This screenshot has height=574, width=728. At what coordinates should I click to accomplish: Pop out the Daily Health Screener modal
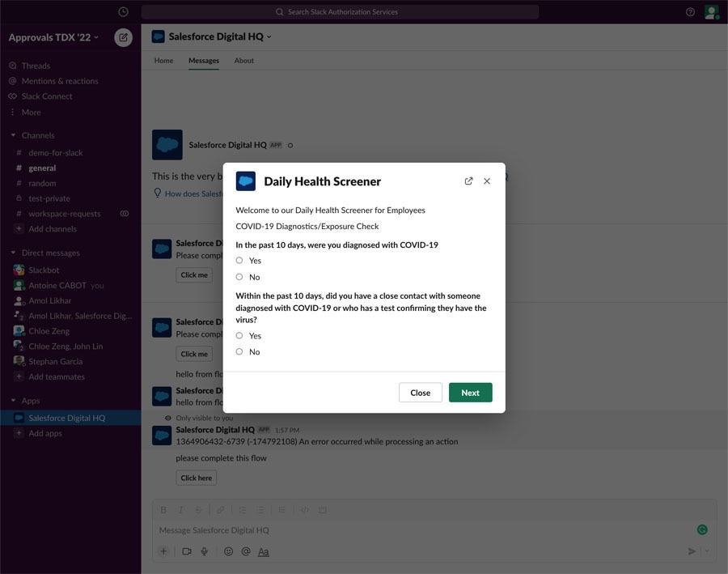[468, 181]
